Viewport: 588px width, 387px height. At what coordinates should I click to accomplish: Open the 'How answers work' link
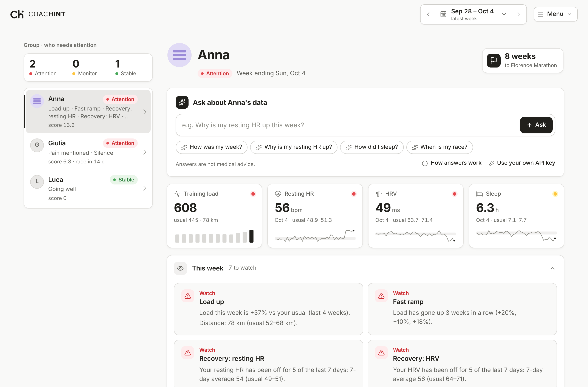pos(452,163)
